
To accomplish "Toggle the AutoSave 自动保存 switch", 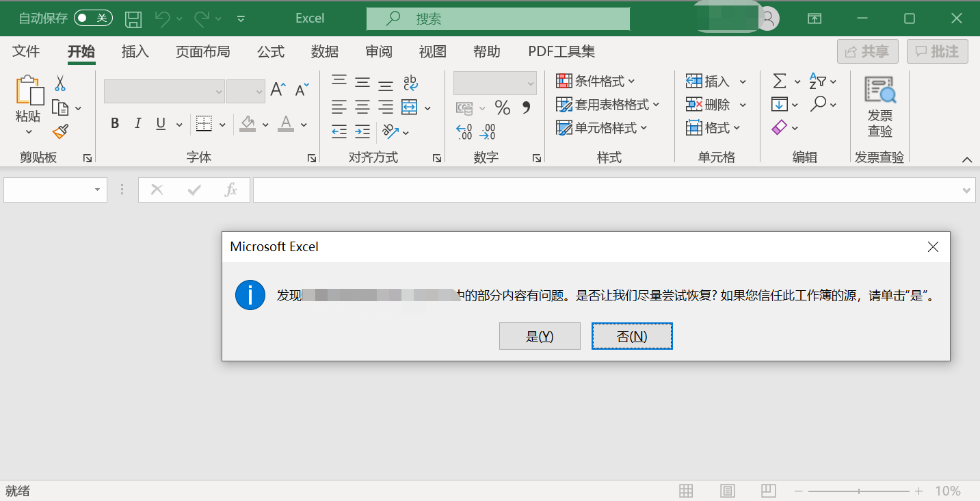I will pyautogui.click(x=93, y=18).
